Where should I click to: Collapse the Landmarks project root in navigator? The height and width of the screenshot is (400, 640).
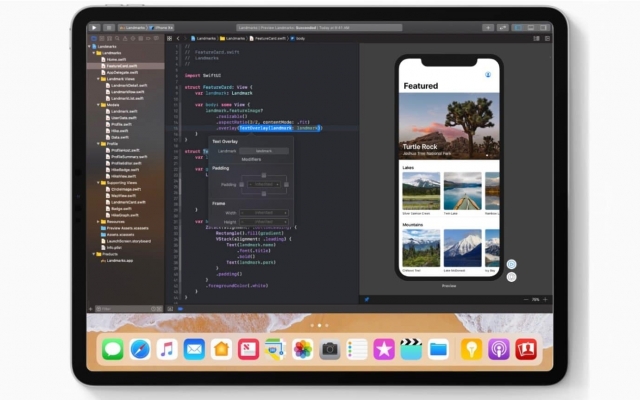click(x=89, y=47)
